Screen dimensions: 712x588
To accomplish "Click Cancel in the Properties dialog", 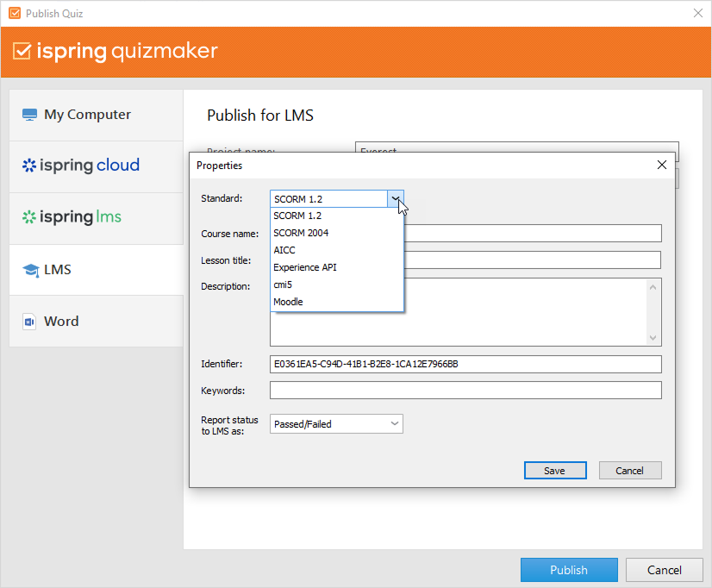I will (629, 470).
